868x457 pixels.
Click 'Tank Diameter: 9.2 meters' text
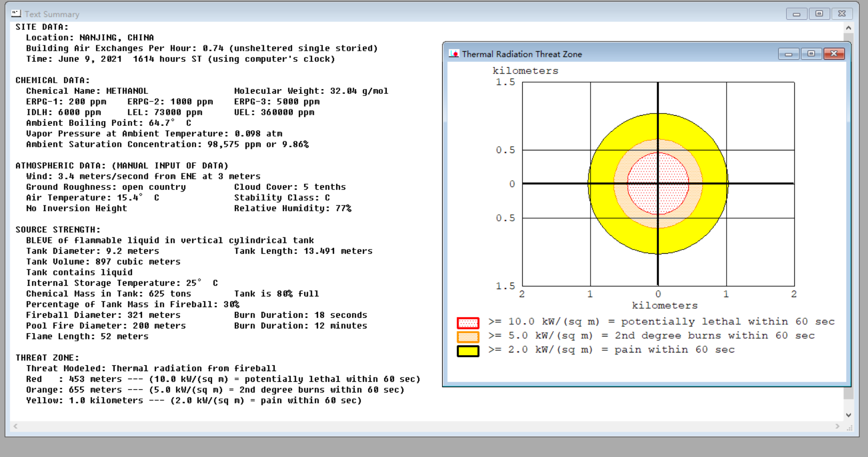tap(93, 251)
